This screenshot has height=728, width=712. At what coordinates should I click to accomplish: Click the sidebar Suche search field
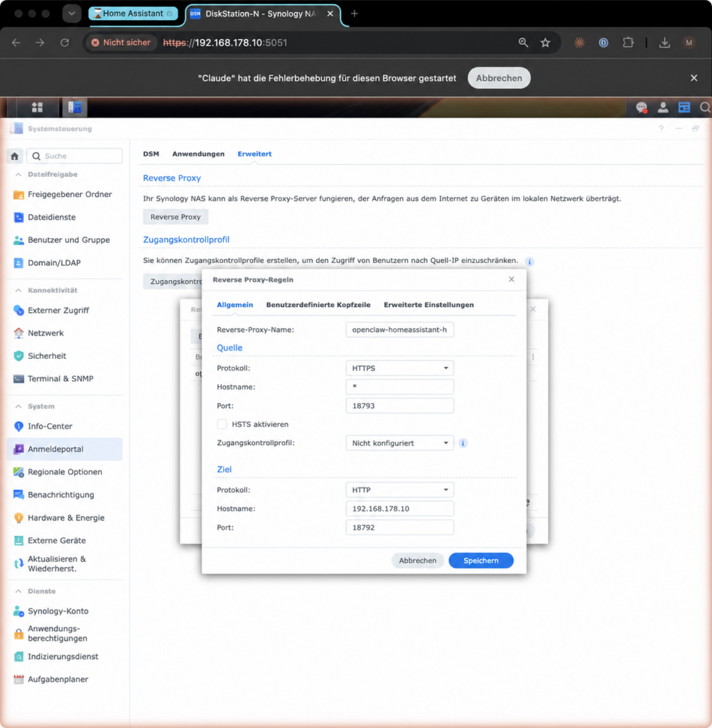tap(75, 156)
